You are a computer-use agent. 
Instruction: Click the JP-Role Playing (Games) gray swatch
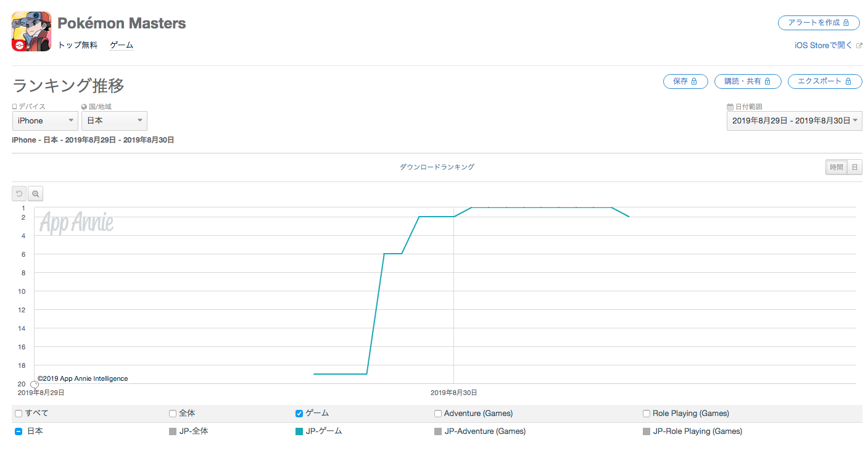click(647, 431)
